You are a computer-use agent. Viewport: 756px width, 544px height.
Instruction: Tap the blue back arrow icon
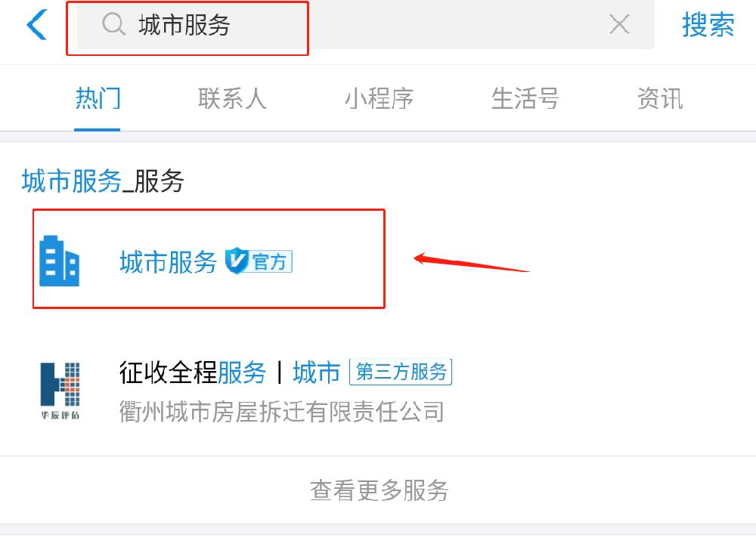(36, 24)
